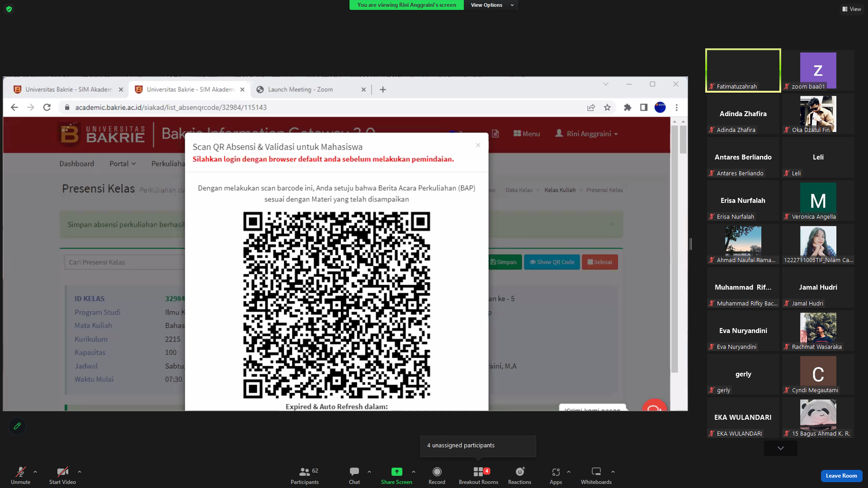The width and height of the screenshot is (868, 488).
Task: Open Kelas Kuliah breadcrumb link
Action: tap(560, 190)
